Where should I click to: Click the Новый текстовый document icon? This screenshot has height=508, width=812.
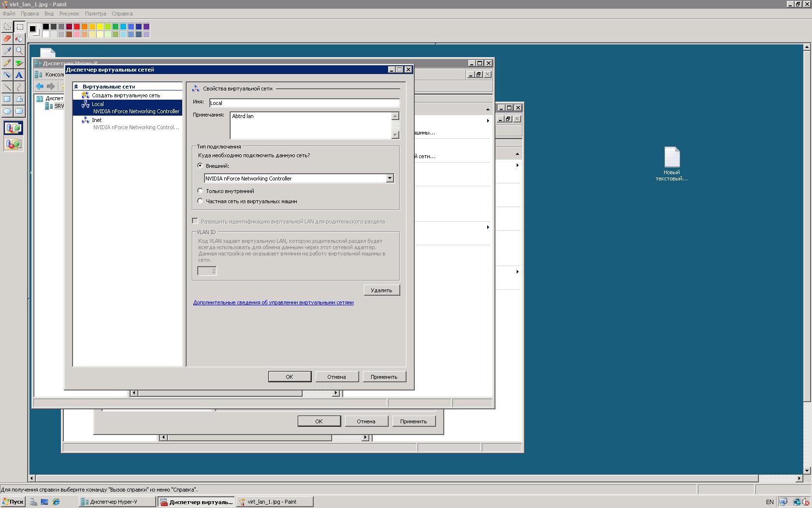click(672, 164)
